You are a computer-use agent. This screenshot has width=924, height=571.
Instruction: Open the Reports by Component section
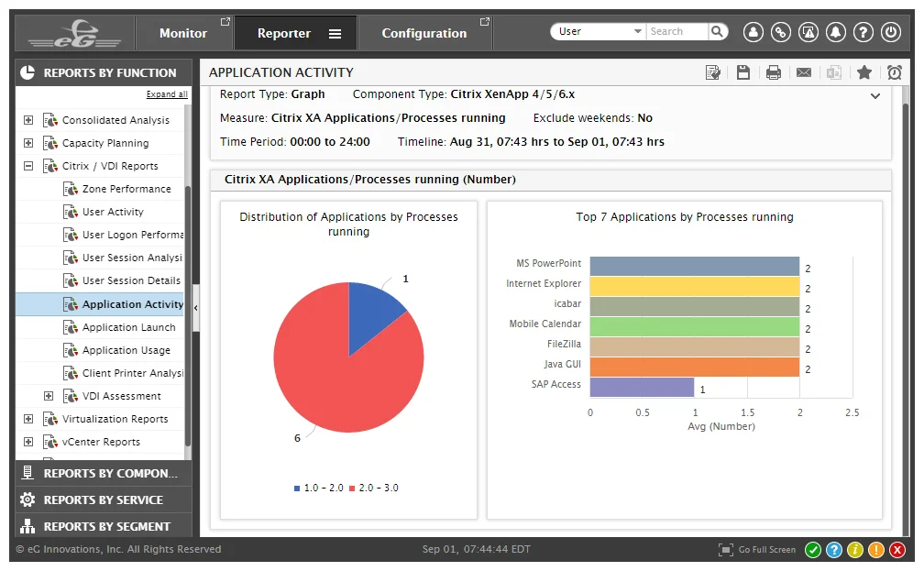pos(104,473)
